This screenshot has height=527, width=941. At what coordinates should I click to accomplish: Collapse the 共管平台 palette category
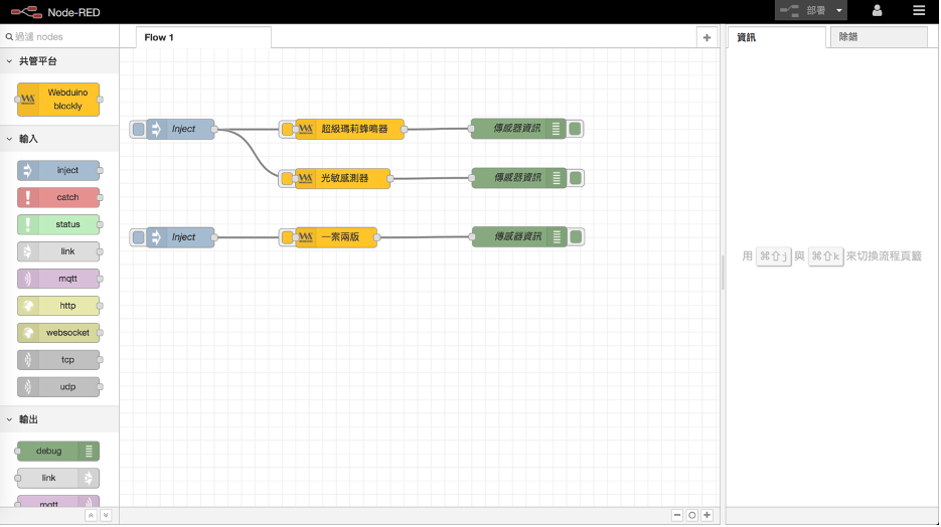coord(59,61)
